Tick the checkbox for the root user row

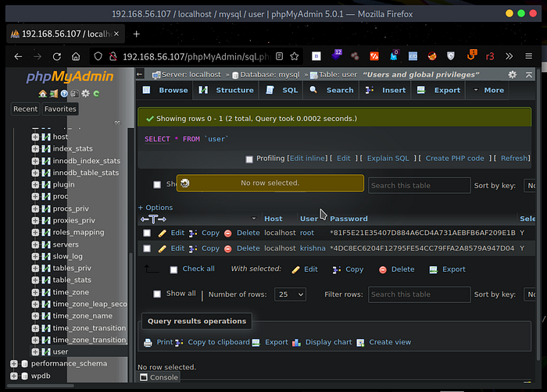click(147, 233)
